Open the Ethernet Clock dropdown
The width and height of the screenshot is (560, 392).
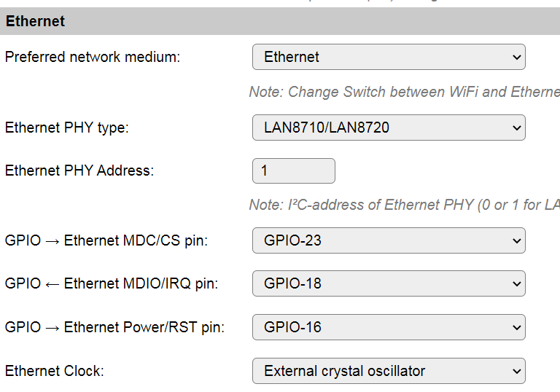(x=388, y=371)
